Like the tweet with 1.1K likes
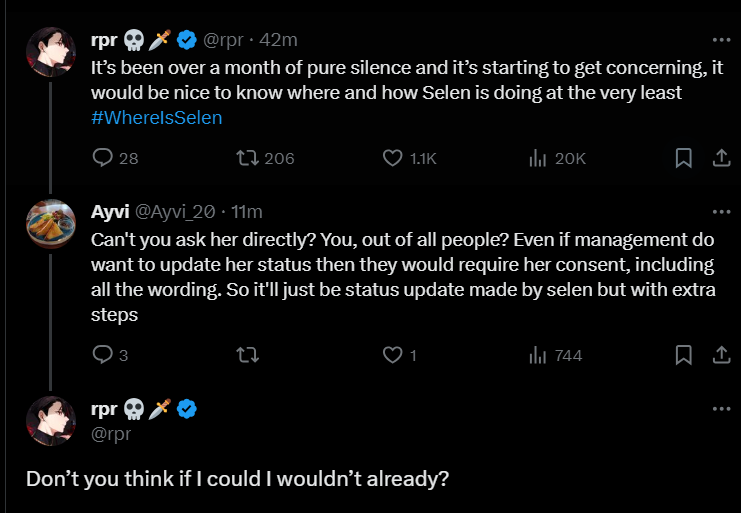 point(394,158)
